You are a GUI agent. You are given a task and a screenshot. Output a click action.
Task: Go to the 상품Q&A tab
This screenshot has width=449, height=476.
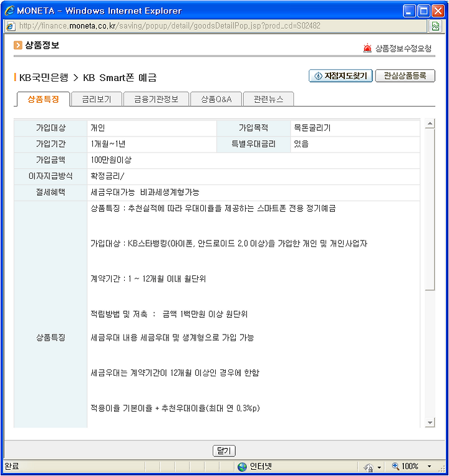pos(216,99)
